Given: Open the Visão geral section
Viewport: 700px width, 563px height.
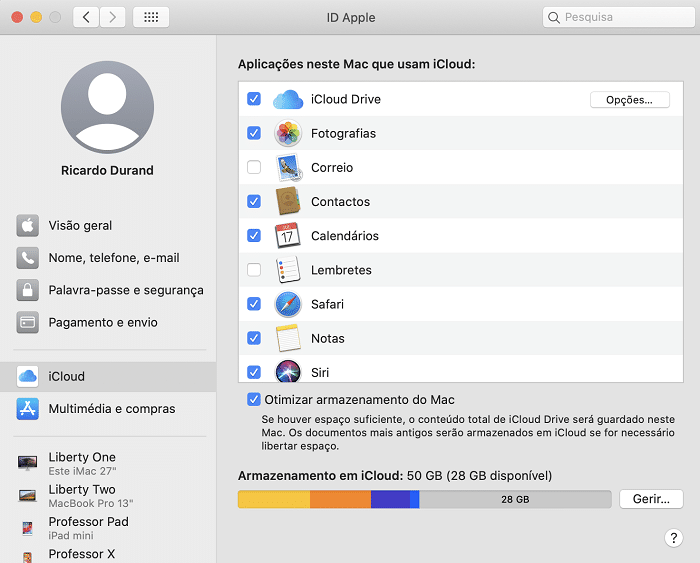Looking at the screenshot, I should tap(108, 225).
